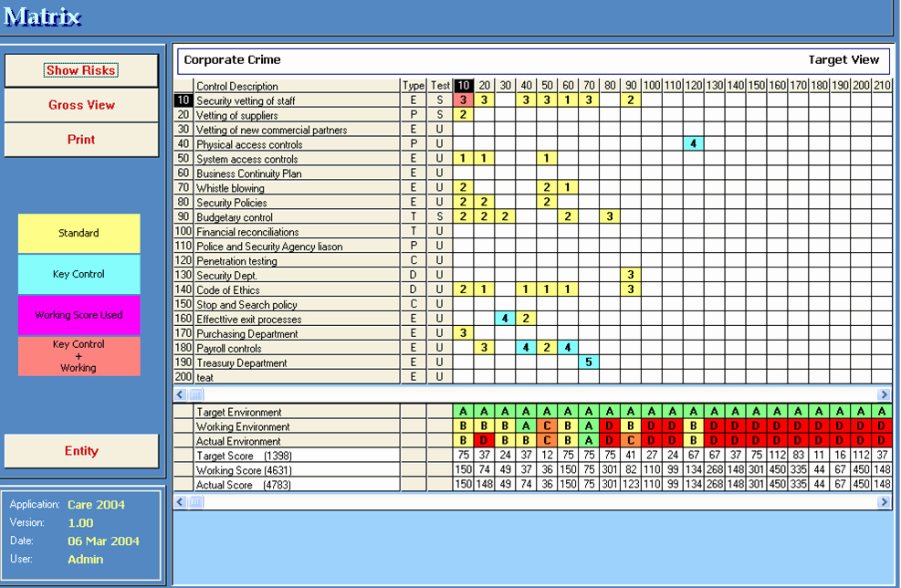Select Payroll controls row
The image size is (901, 588).
[x=297, y=348]
